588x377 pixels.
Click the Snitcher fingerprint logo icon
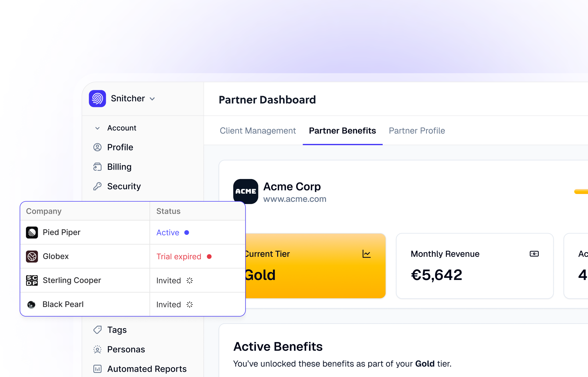pos(97,99)
